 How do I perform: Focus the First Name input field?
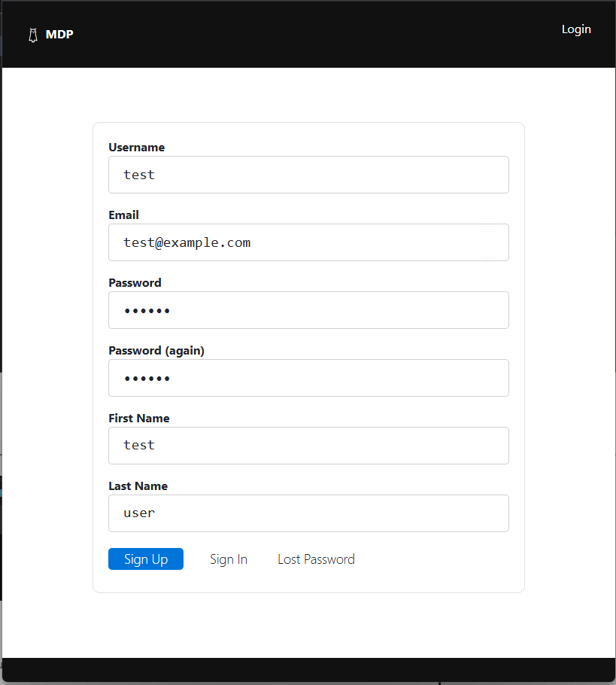coord(308,446)
